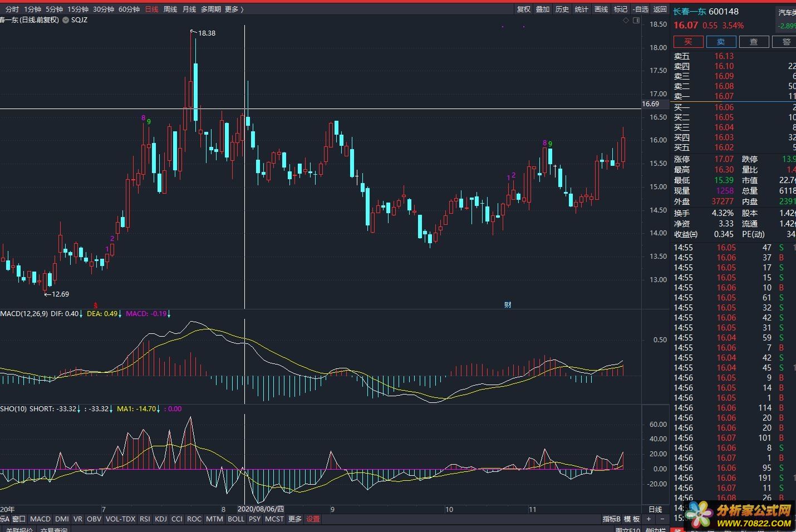Open the red 设置 settings tab
Screen dimensions: 796x532
(313, 519)
